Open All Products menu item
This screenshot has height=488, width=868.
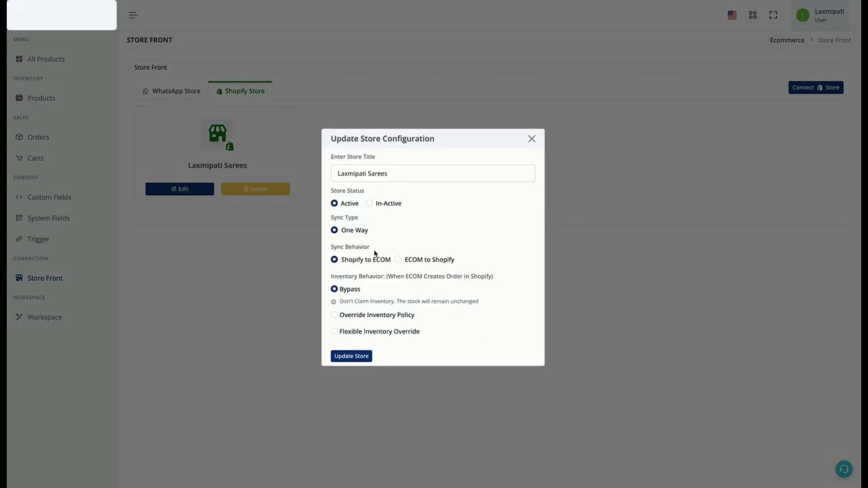click(x=46, y=59)
